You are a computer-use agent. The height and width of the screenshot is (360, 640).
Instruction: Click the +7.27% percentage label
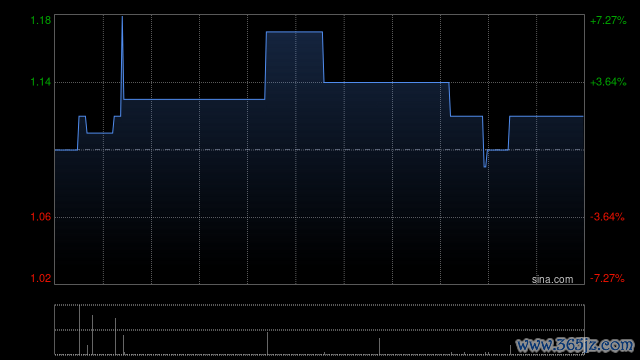608,20
